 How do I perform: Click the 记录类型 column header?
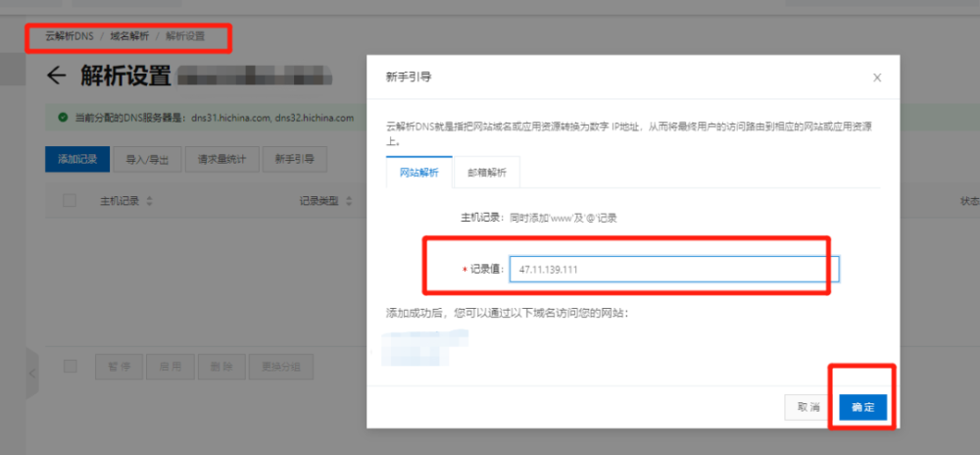tap(318, 201)
